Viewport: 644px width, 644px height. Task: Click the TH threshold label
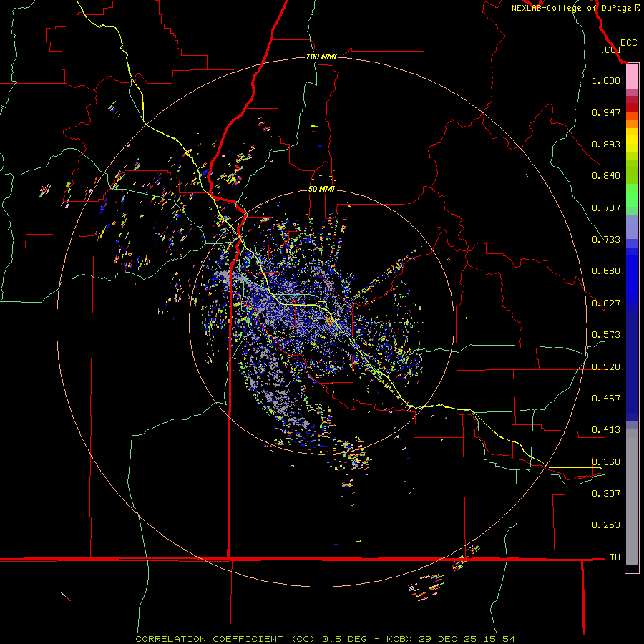tap(615, 557)
